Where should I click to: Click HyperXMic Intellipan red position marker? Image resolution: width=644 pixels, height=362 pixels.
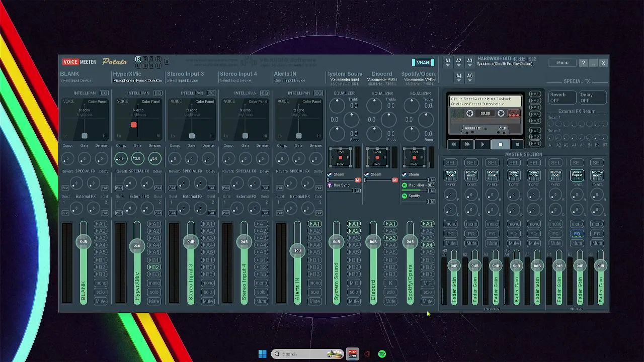click(134, 125)
